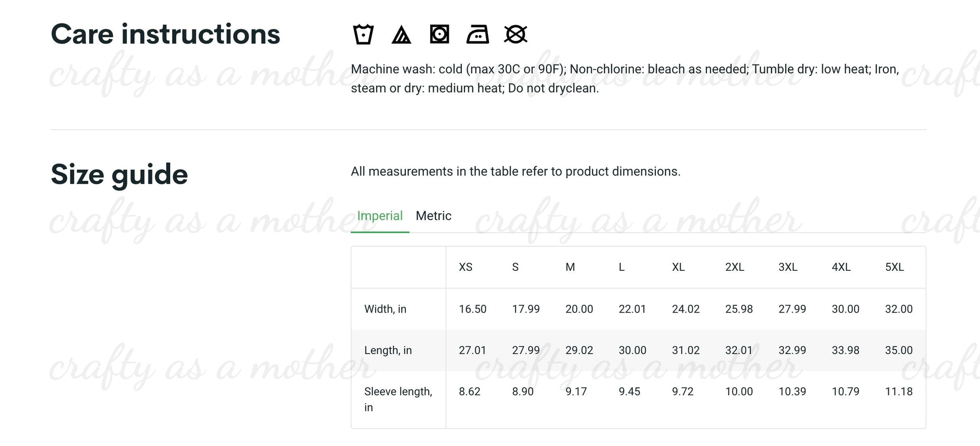Screen dimensions: 980x446
Task: Click the M width value 20.00
Action: [x=579, y=309]
